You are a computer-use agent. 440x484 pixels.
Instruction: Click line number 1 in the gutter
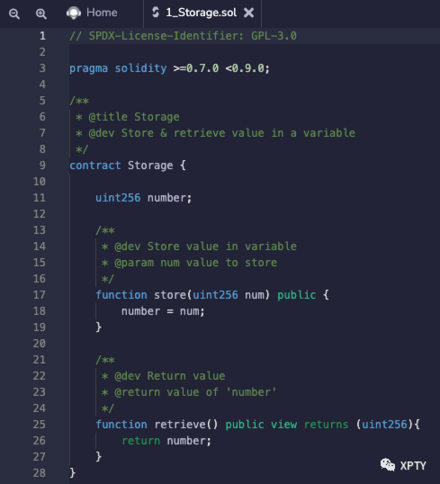[x=42, y=36]
